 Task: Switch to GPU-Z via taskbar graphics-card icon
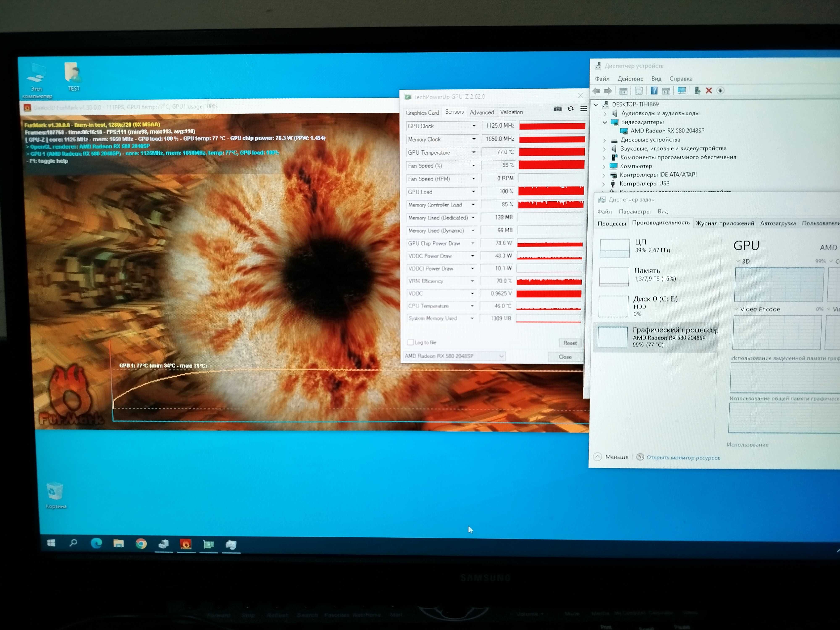coord(209,545)
